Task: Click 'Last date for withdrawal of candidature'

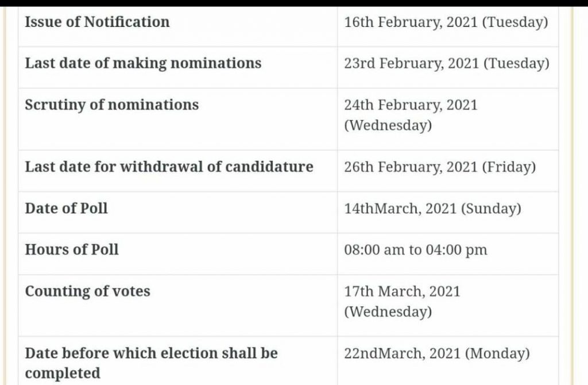Action: [x=169, y=167]
